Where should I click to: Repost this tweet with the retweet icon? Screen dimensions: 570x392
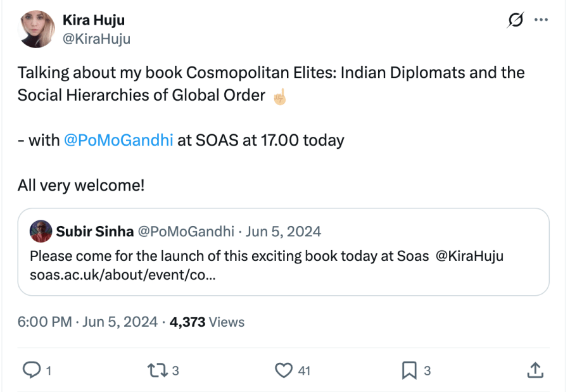point(155,370)
